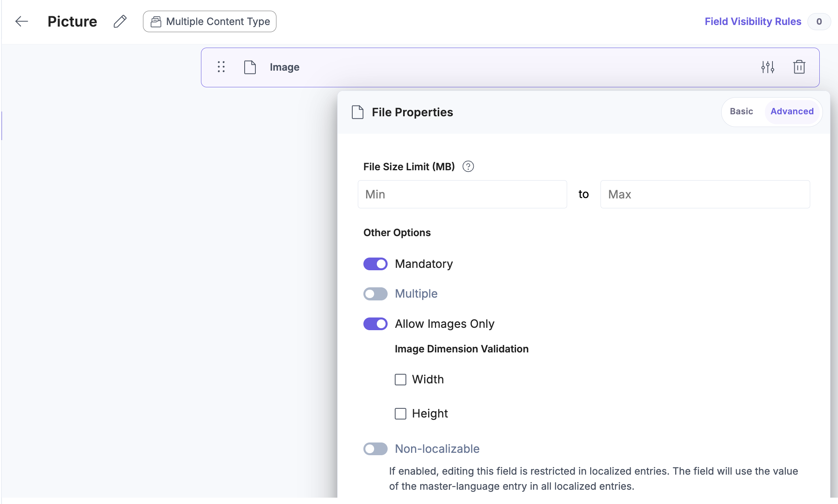The image size is (838, 504).
Task: Open Field Visibility Rules link
Action: click(x=753, y=21)
